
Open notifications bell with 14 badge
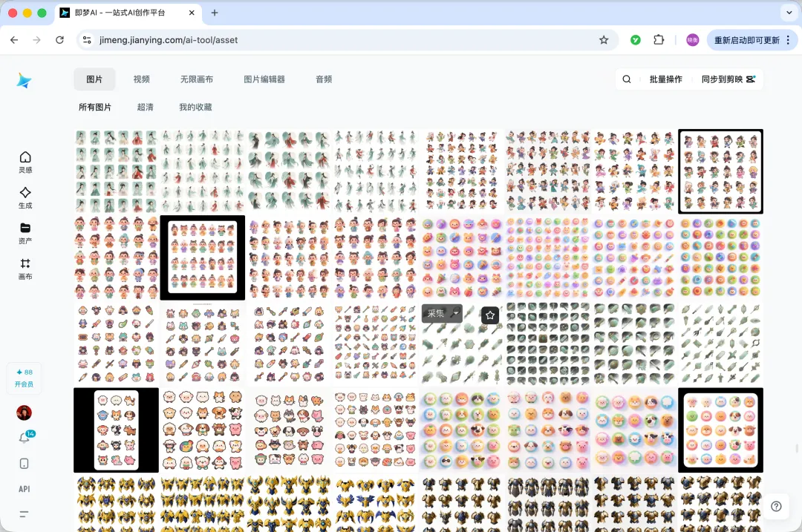pos(25,438)
